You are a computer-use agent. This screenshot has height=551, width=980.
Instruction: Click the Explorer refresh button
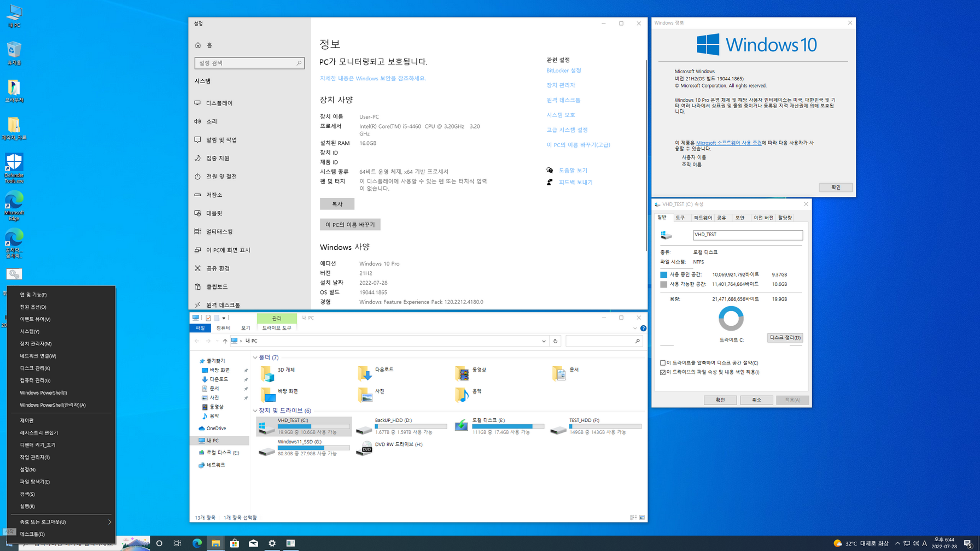(555, 341)
